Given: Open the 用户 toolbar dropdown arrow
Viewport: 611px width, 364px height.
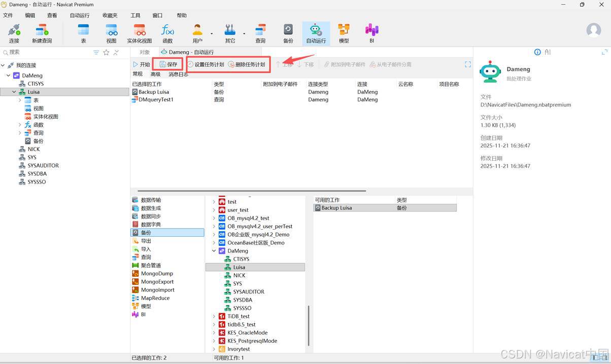Looking at the screenshot, I should pyautogui.click(x=212, y=34).
